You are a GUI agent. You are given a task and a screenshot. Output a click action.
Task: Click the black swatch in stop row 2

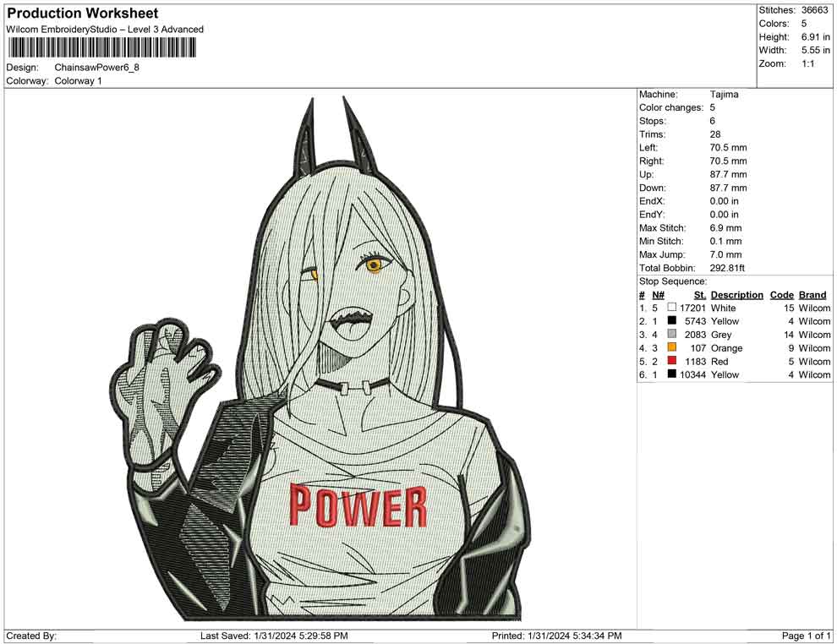671,320
